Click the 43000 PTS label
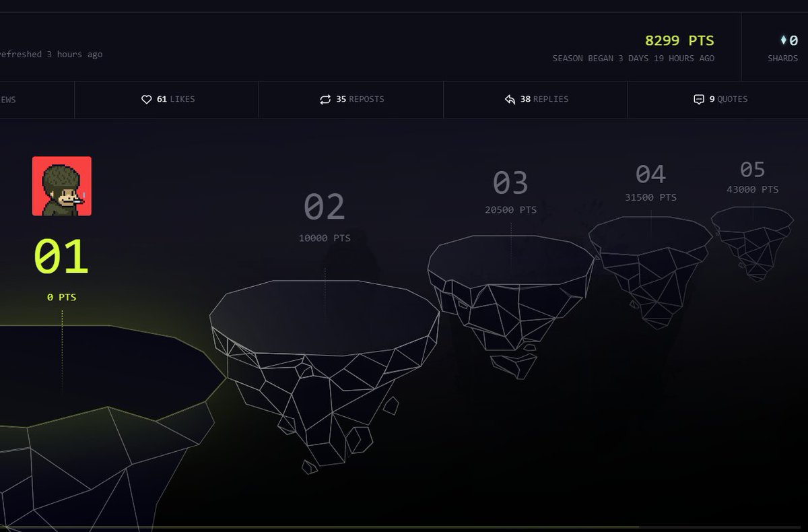The image size is (808, 532). 752,189
